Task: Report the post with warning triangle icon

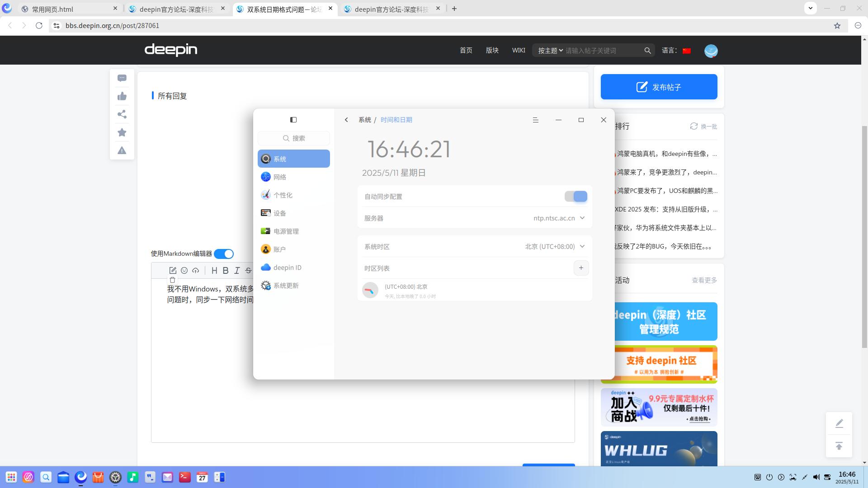Action: [x=122, y=150]
